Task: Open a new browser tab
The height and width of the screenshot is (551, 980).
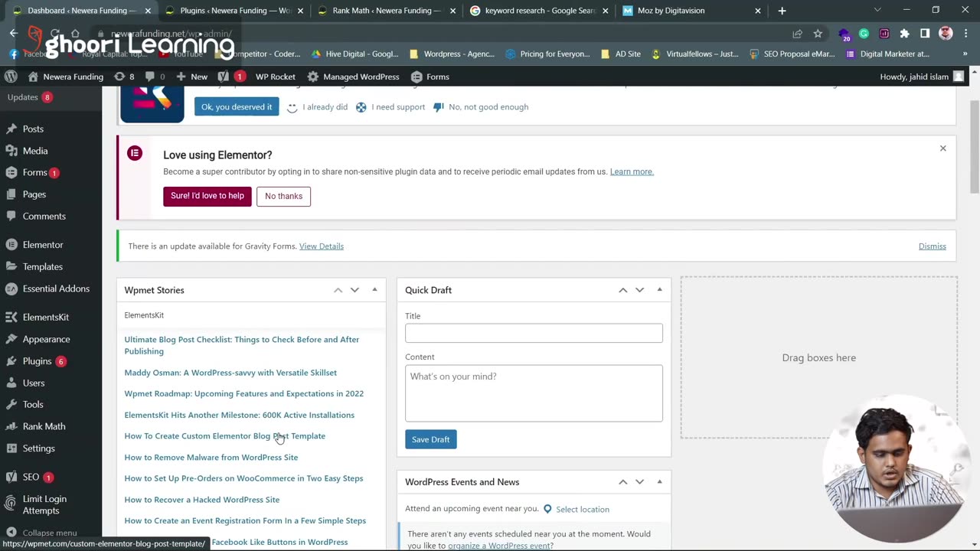Action: pyautogui.click(x=782, y=11)
